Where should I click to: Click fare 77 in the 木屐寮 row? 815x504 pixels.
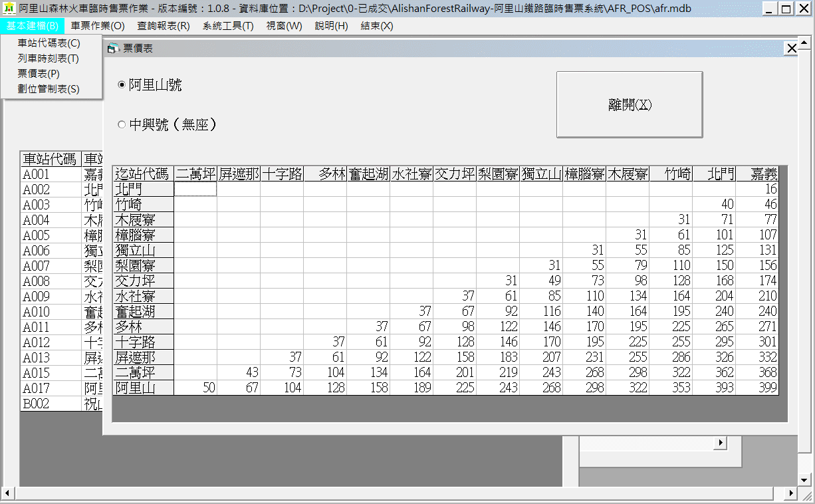click(757, 219)
